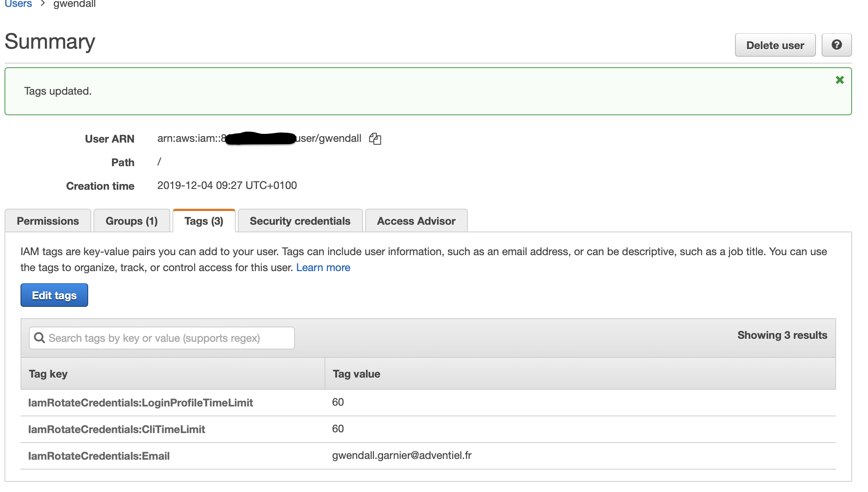Select the LoginProfileTimeLimit tag row

pos(141,403)
